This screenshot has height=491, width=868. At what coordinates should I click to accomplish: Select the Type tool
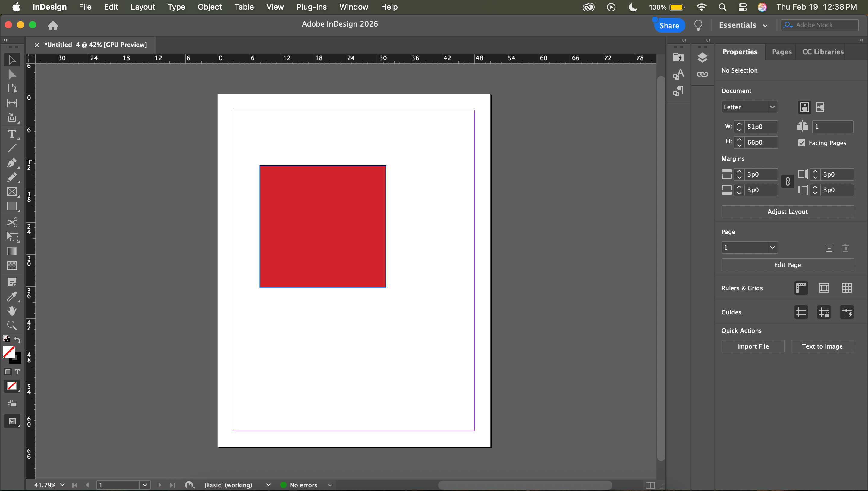[x=12, y=134]
